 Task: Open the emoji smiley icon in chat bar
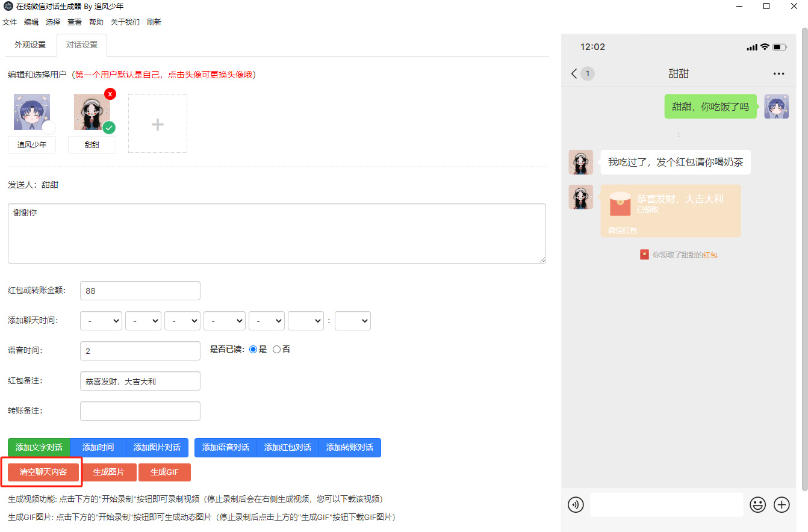(757, 505)
